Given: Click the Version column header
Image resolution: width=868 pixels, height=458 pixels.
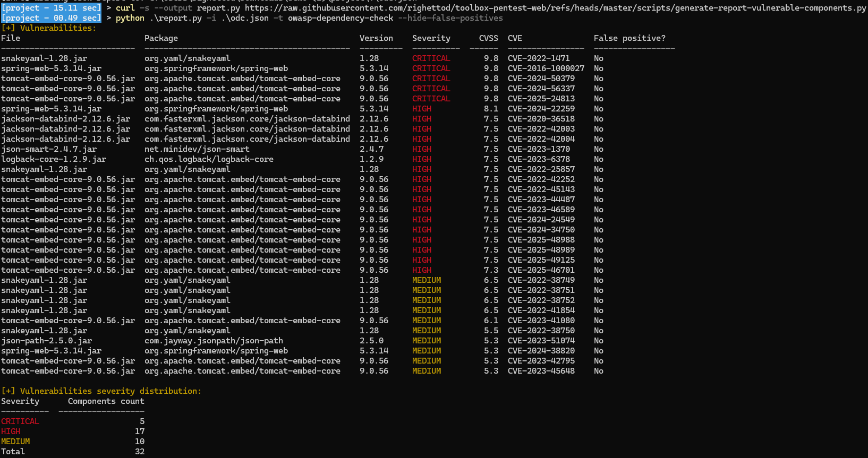Looking at the screenshot, I should point(376,38).
